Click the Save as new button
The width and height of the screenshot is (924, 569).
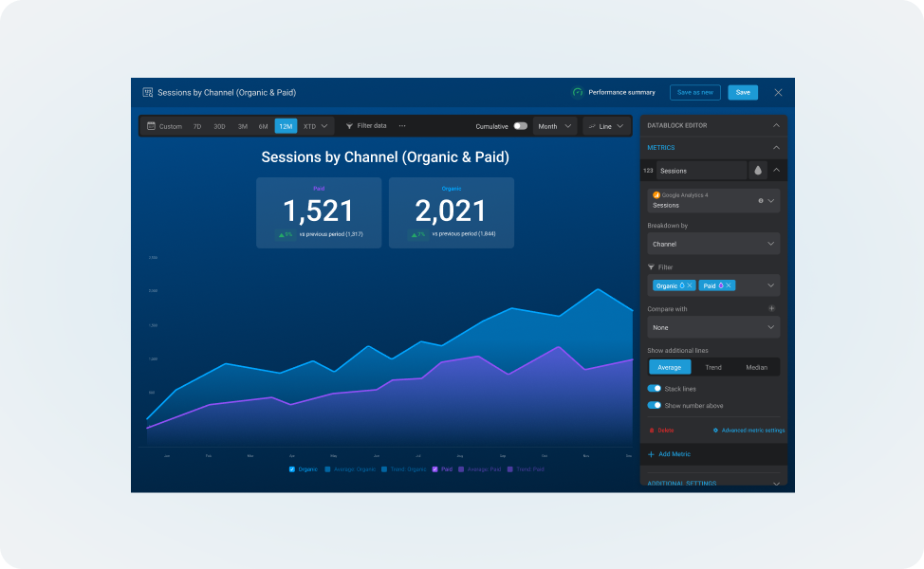(x=695, y=92)
